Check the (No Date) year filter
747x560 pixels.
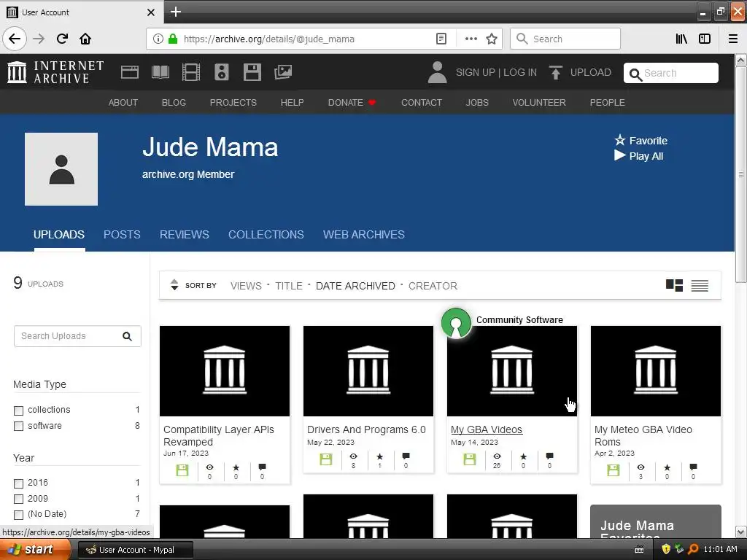tap(18, 515)
